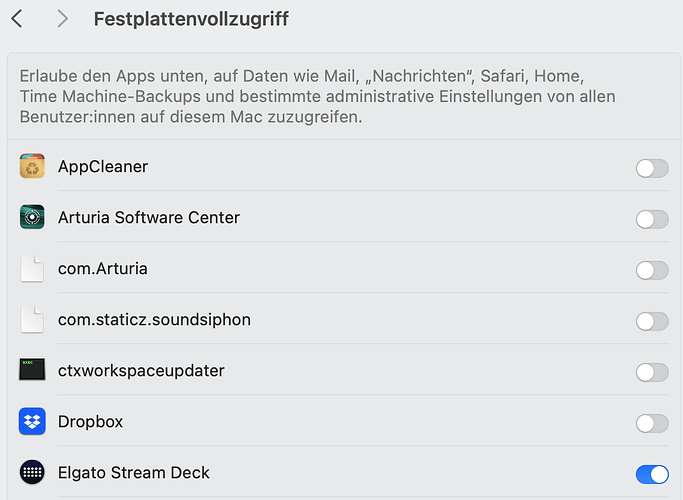The height and width of the screenshot is (500, 683).
Task: Enable Dropbox full disk access
Action: tap(652, 423)
